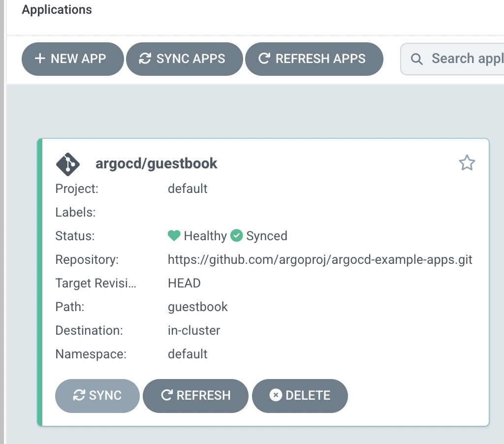This screenshot has width=504, height=444.
Task: Click the Applications page heading
Action: 57,10
